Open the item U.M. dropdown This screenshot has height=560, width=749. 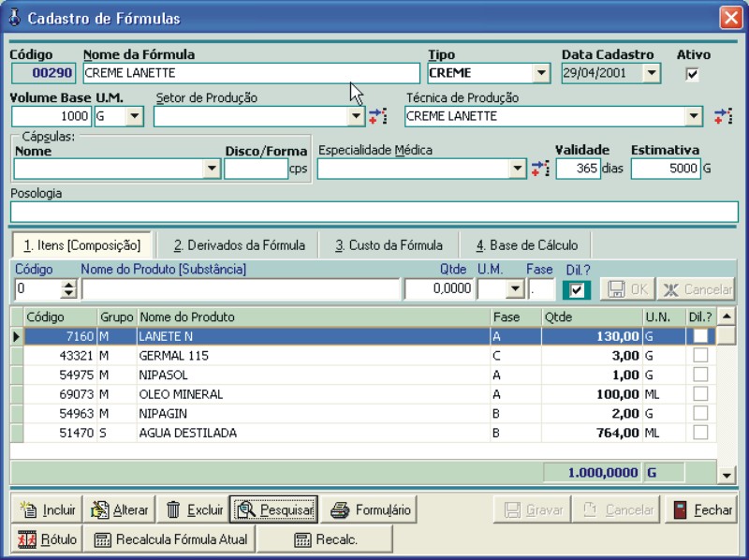coord(515,289)
